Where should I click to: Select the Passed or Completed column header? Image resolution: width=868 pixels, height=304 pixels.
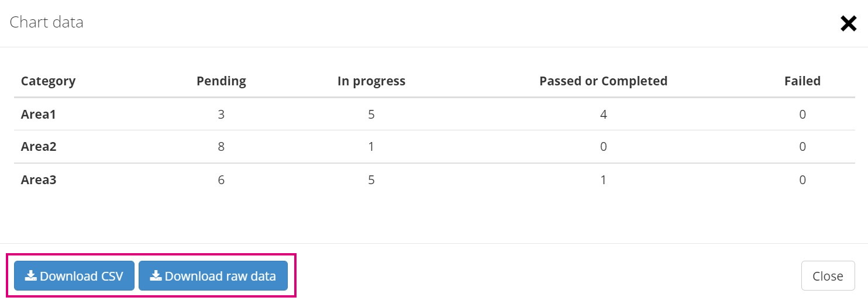click(603, 81)
